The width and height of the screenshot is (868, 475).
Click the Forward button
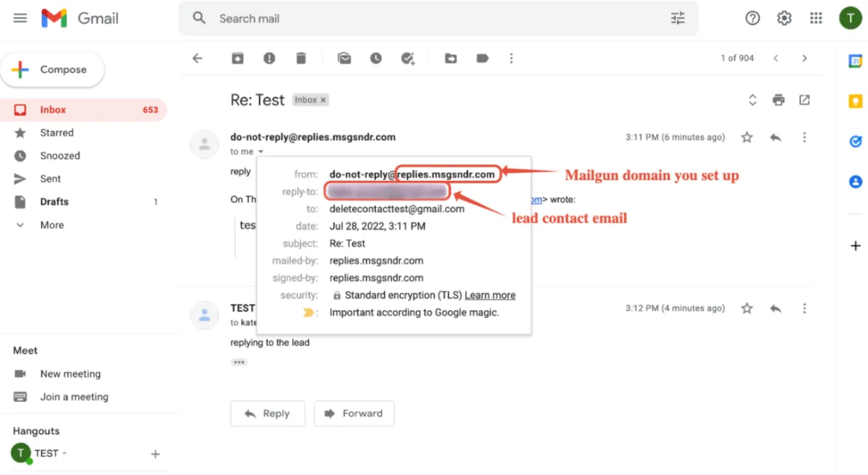click(354, 413)
